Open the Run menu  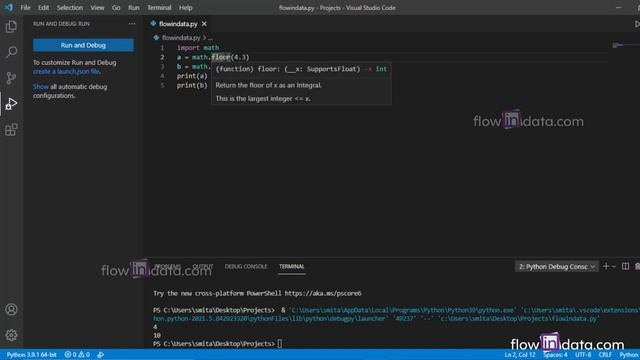pos(133,8)
